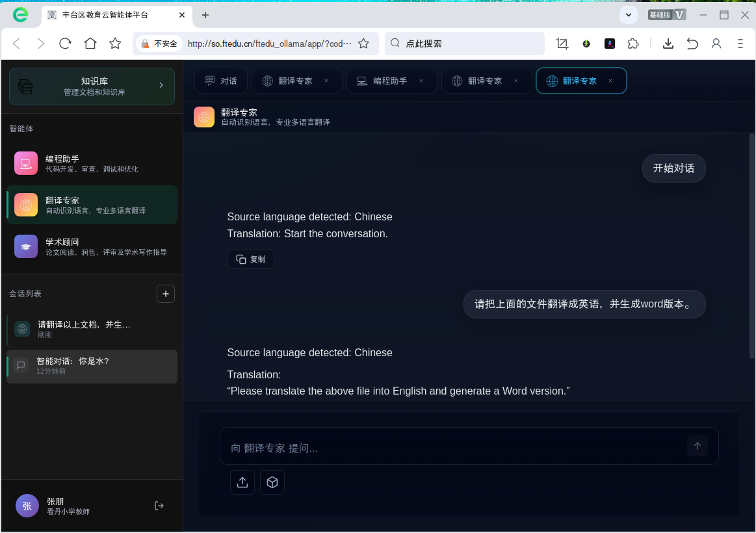Click the chat vertical scrollbar
This screenshot has height=533, width=756.
coord(752,247)
